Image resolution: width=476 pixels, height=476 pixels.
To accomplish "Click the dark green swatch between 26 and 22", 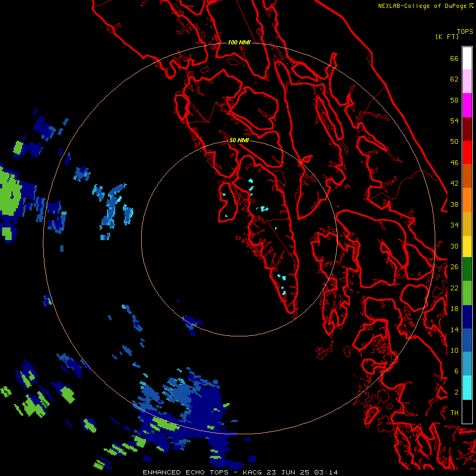I will click(x=467, y=269).
